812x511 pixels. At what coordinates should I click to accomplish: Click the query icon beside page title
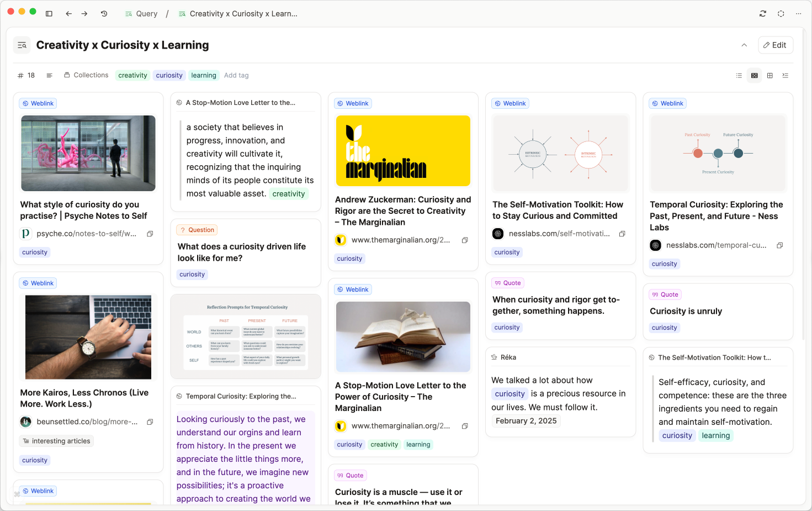[x=22, y=45]
